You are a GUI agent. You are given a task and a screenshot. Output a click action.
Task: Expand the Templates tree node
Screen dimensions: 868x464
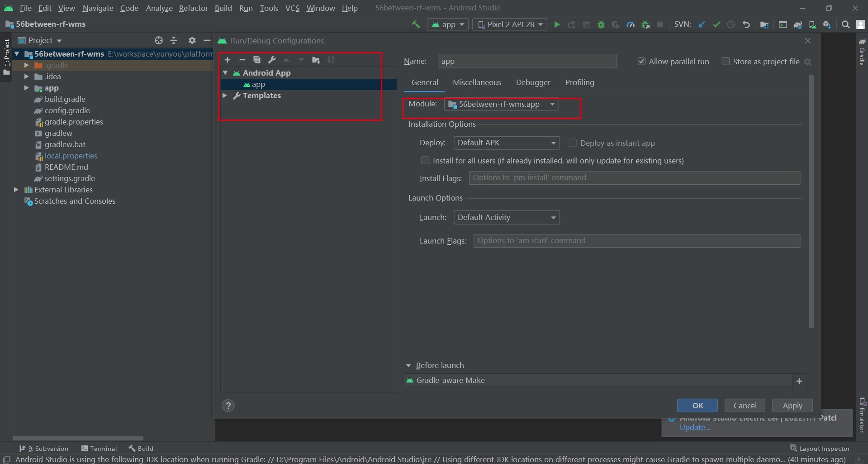[225, 96]
